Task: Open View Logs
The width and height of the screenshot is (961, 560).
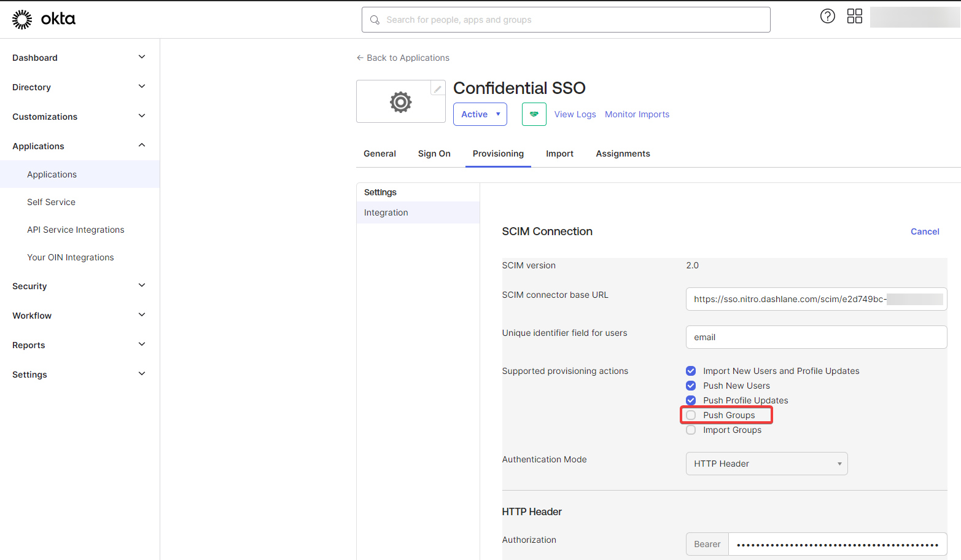Action: (x=575, y=114)
